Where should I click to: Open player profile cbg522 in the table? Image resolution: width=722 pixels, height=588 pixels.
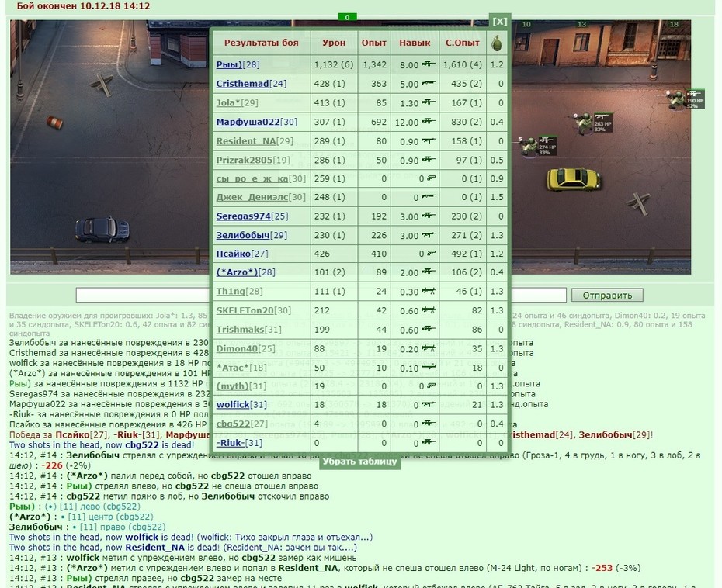(x=234, y=424)
